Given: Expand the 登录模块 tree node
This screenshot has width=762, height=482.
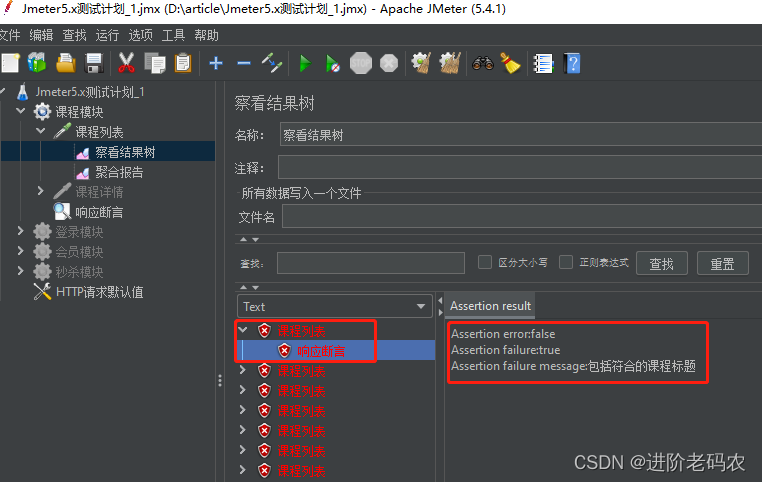Looking at the screenshot, I should (20, 231).
